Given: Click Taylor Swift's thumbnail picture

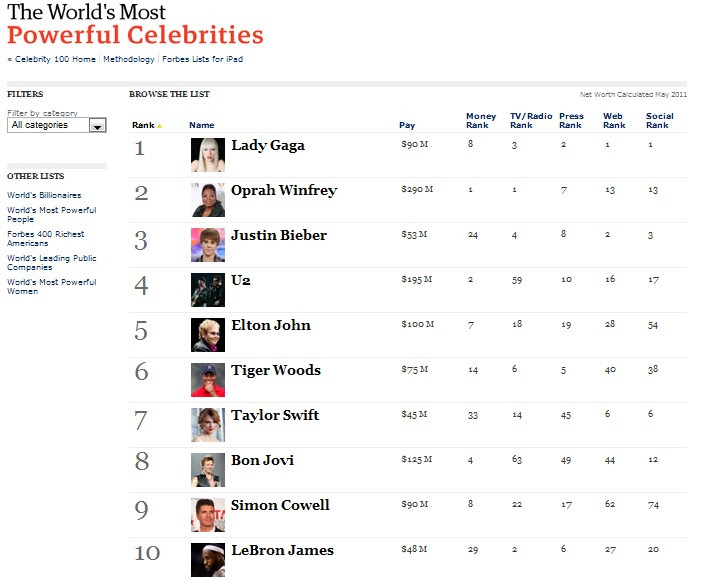Looking at the screenshot, I should [x=208, y=425].
